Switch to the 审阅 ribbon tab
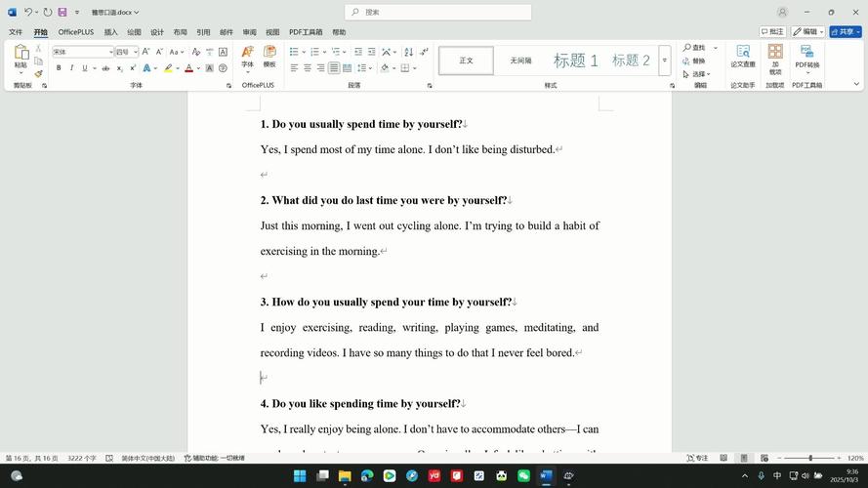Image resolution: width=868 pixels, height=488 pixels. [x=250, y=32]
